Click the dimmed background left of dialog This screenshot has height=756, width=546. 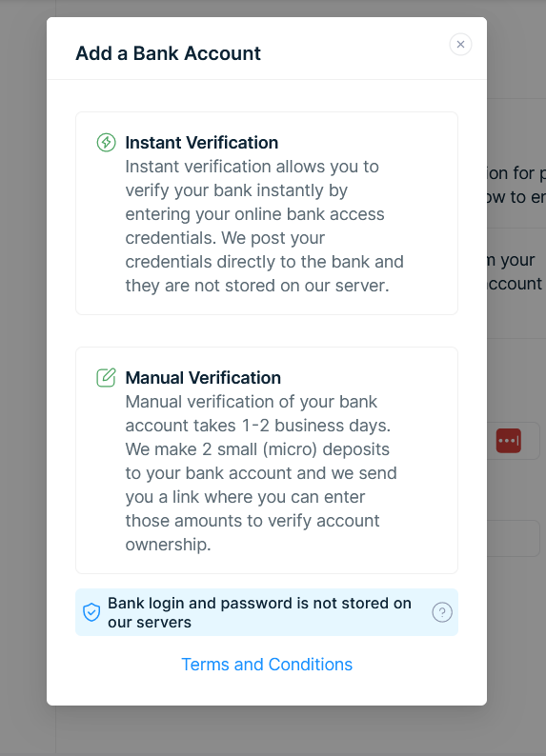coord(23,378)
